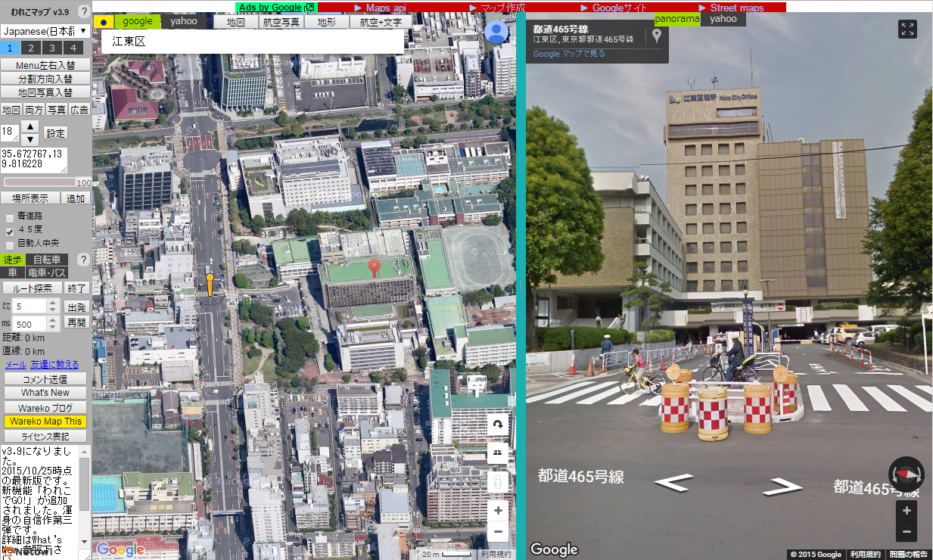The width and height of the screenshot is (933, 560).
Task: Click the 江東区 search box
Action: click(252, 42)
